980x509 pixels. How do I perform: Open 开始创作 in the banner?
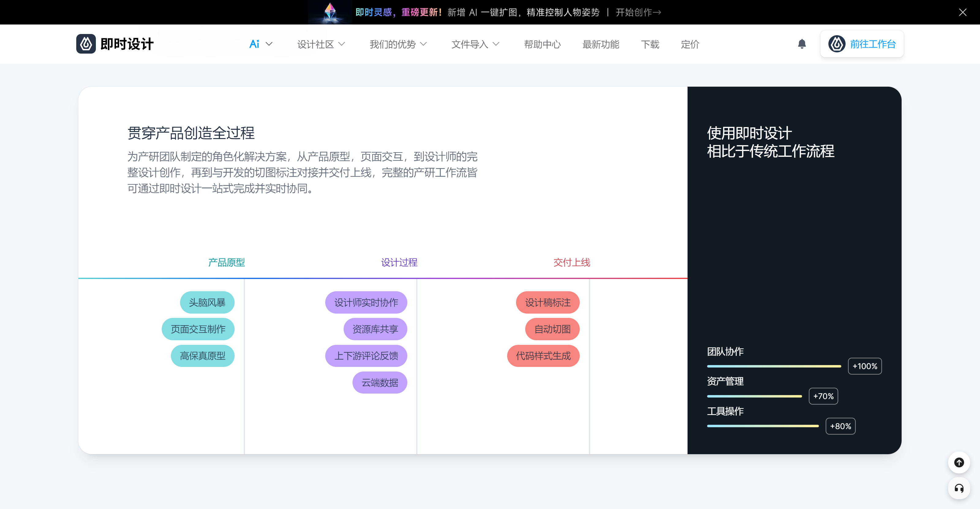pos(638,12)
